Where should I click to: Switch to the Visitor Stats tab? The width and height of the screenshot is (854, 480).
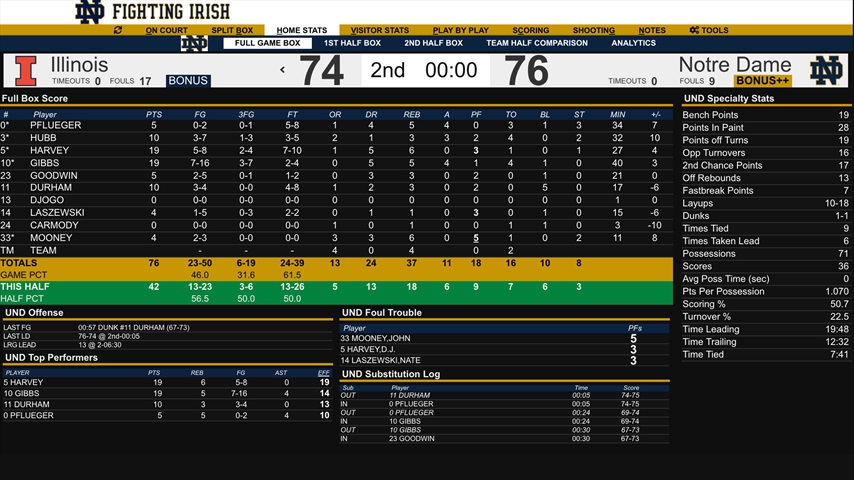379,30
